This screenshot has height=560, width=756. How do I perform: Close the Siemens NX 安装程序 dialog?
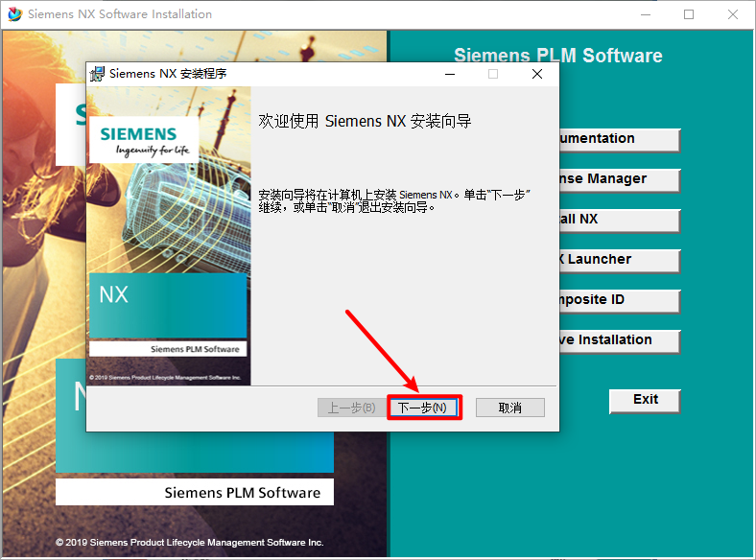(537, 74)
